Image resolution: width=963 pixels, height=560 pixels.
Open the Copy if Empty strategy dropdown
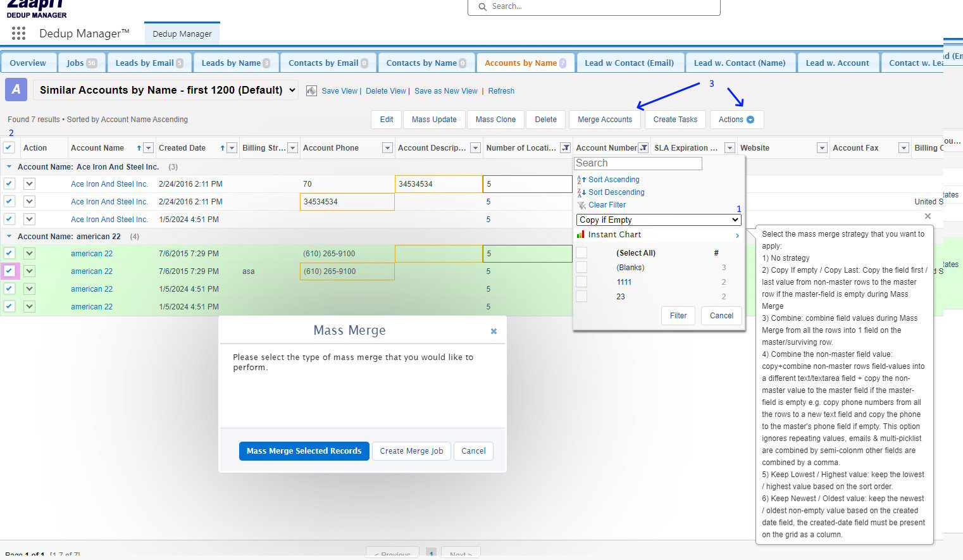coord(658,220)
